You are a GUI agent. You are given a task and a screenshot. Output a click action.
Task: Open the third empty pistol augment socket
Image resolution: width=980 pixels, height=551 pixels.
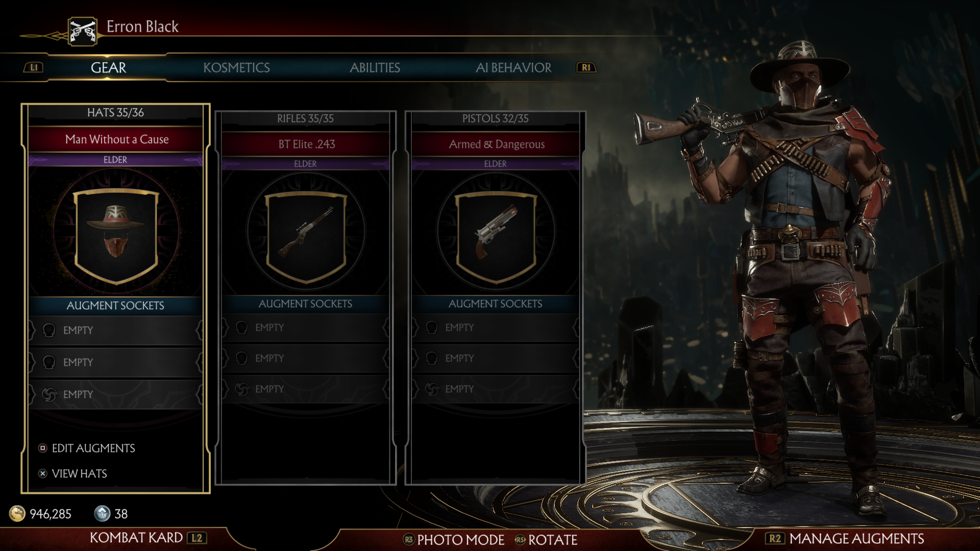(x=495, y=389)
